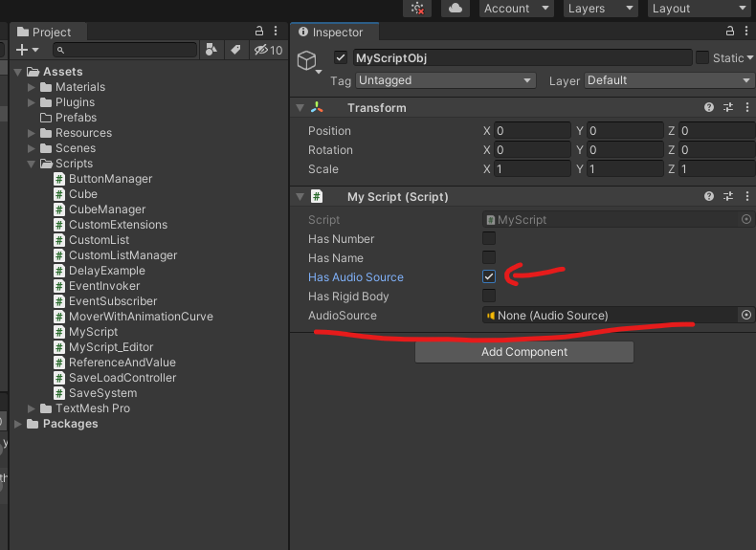Image resolution: width=756 pixels, height=550 pixels.
Task: Click the Has Audio Source label
Action: coord(356,277)
